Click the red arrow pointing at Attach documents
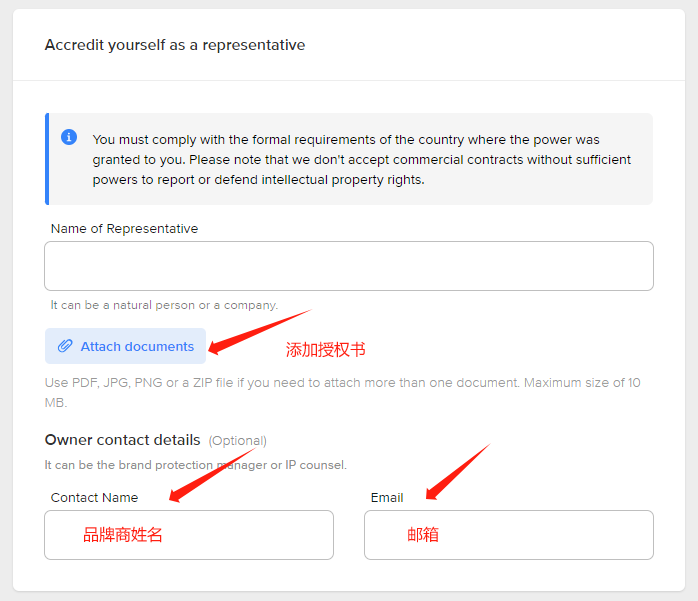 (258, 331)
